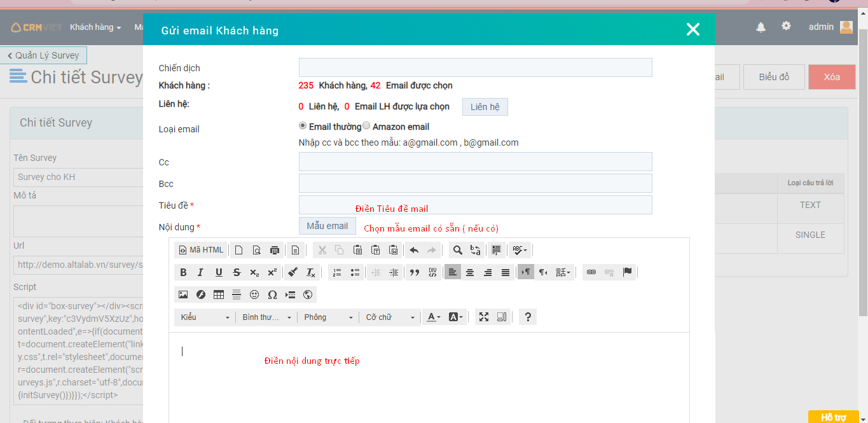The width and height of the screenshot is (868, 423).
Task: Open the Phông font dropdown
Action: click(328, 317)
